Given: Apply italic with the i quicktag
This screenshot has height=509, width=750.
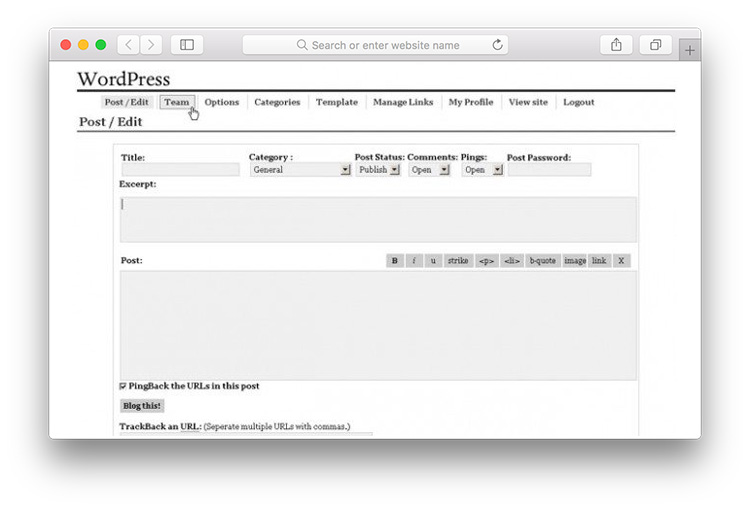Looking at the screenshot, I should point(414,261).
